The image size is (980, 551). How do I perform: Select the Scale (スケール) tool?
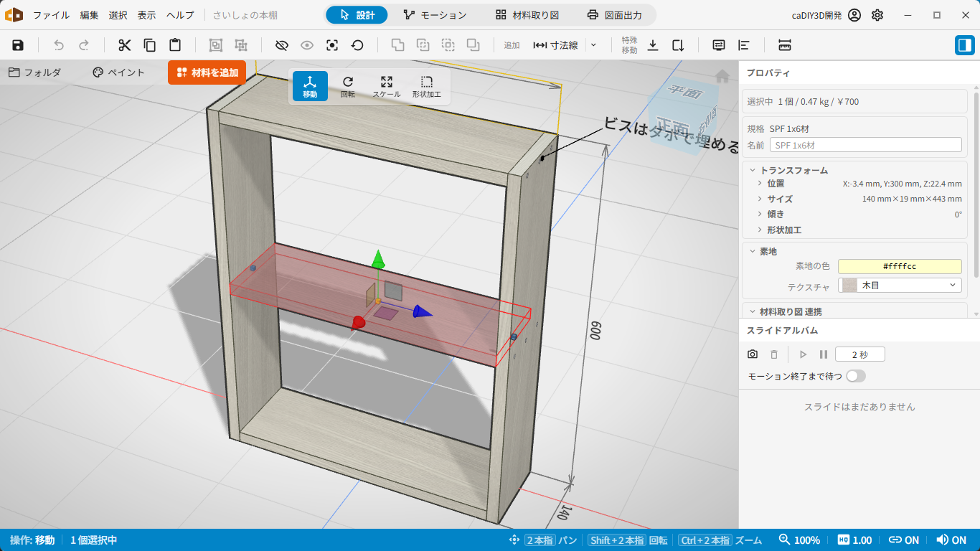(x=387, y=86)
